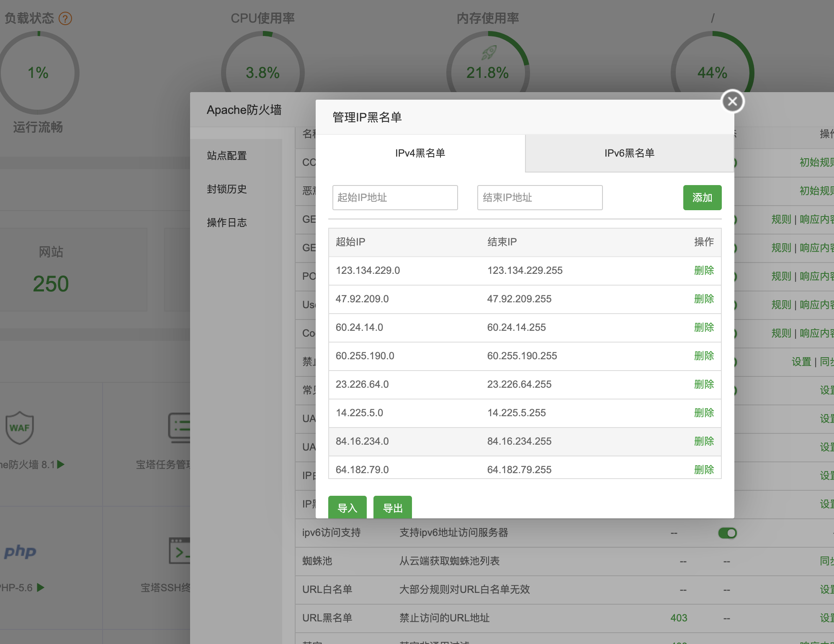The width and height of the screenshot is (834, 644).
Task: Open 封锁历史 in firewall sidebar
Action: pos(227,189)
